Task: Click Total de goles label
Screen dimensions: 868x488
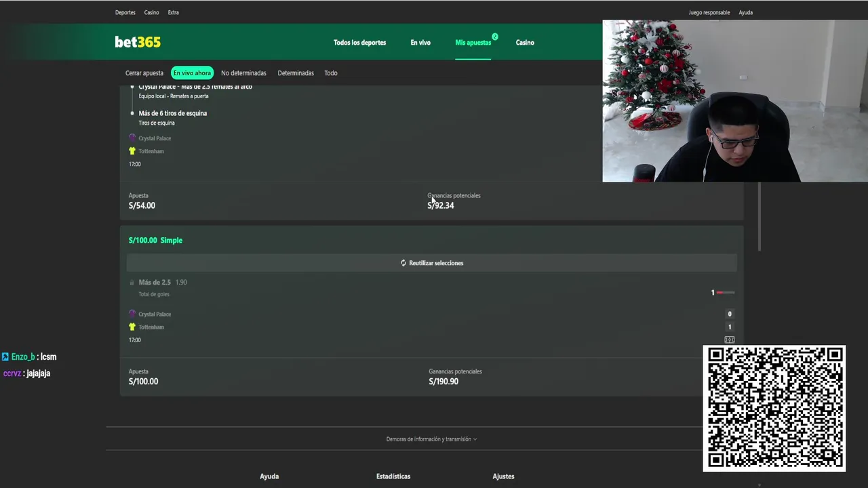Action: pos(154,294)
